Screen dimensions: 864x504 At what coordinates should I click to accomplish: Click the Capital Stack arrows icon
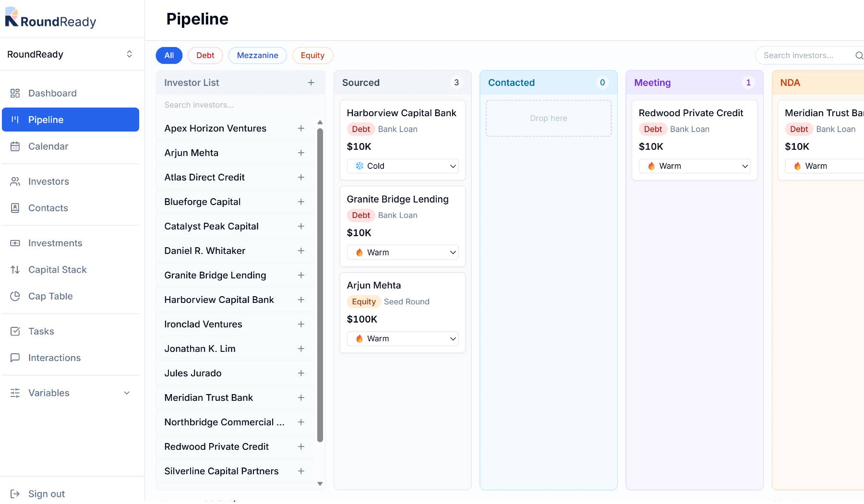click(x=15, y=270)
